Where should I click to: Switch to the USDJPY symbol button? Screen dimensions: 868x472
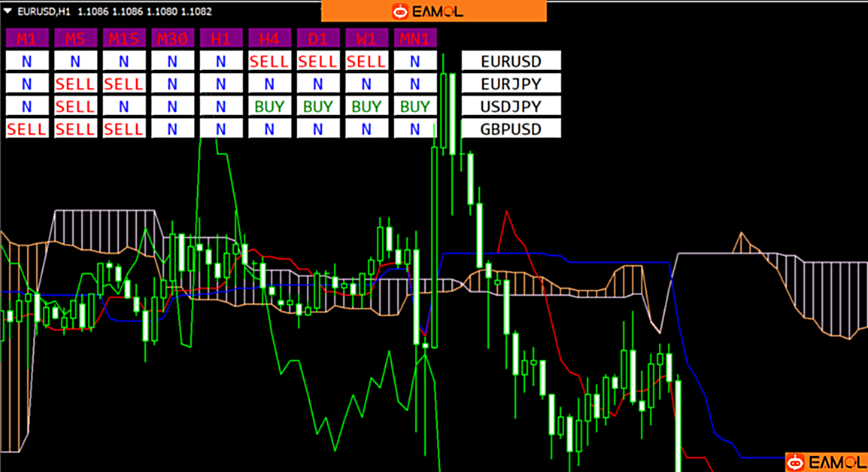[x=511, y=106]
